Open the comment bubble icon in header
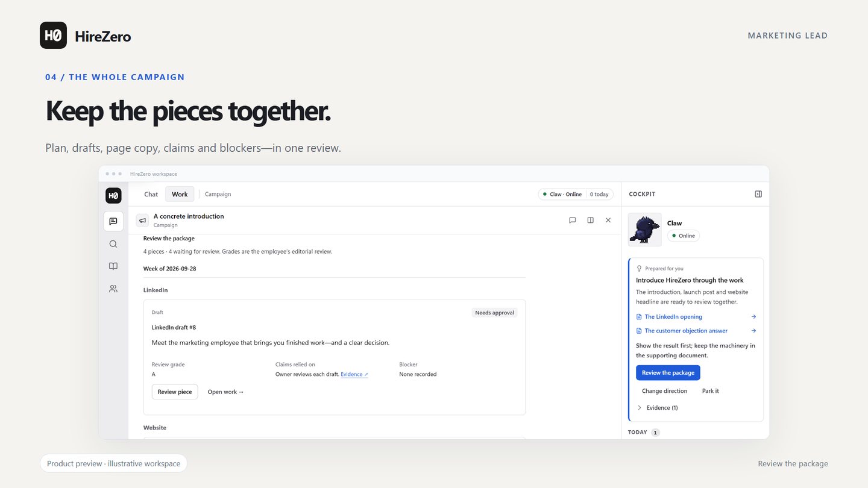868x488 pixels. [573, 221]
